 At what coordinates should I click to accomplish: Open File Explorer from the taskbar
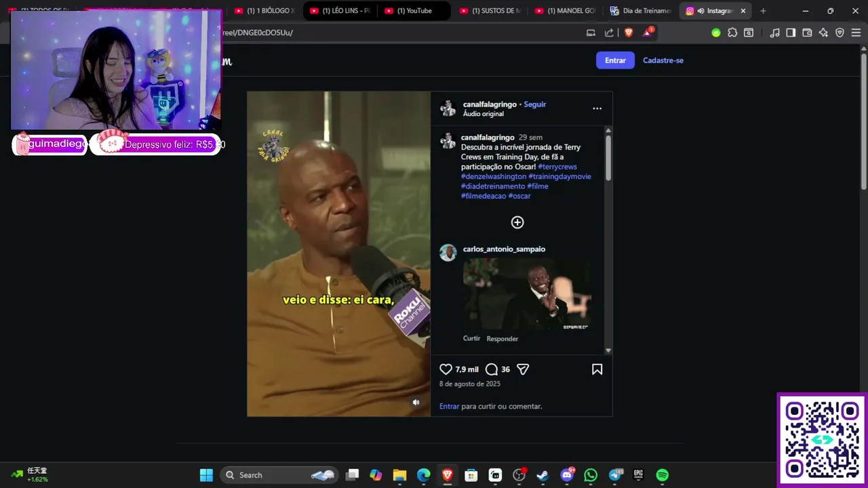[x=399, y=475]
